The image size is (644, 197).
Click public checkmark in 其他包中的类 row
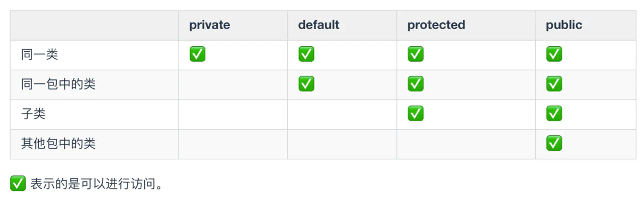554,143
